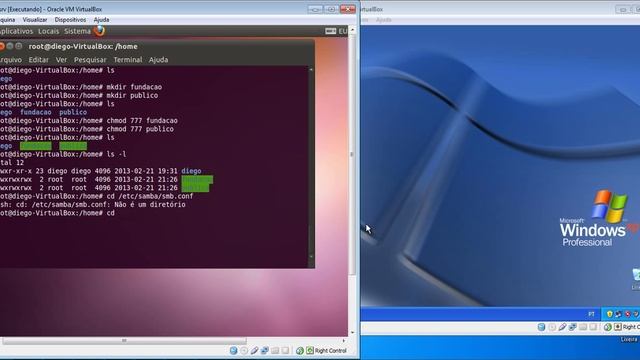640x360 pixels.
Task: Open the Ajuda menu in VirtualBox menu bar
Action: [x=101, y=20]
